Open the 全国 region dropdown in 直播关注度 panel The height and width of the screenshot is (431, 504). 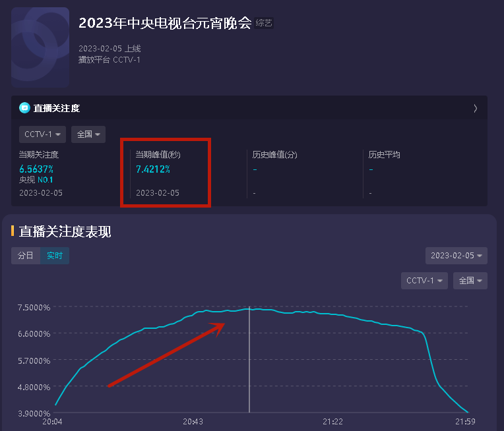click(x=88, y=134)
